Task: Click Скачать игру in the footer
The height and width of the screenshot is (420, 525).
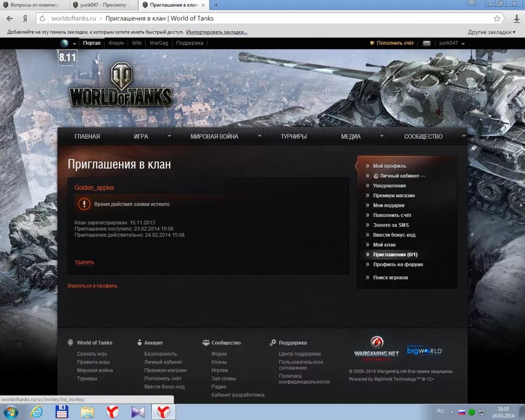Action: (92, 354)
